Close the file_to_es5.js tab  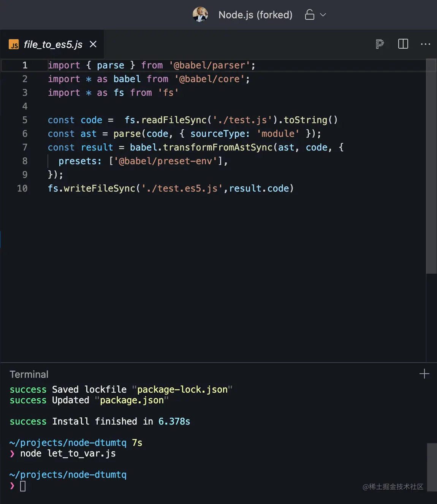click(x=93, y=44)
